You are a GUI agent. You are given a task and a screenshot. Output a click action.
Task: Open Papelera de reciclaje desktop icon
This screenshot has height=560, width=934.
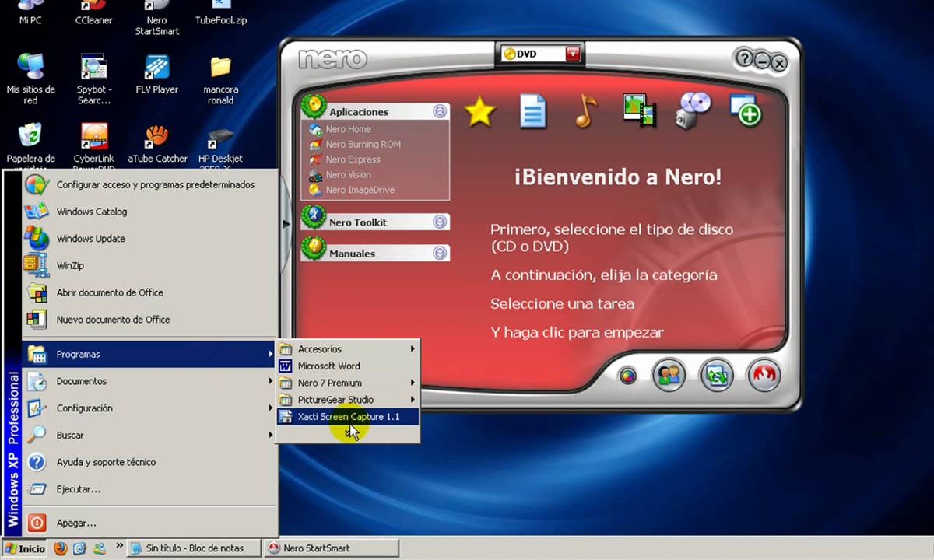(x=30, y=146)
